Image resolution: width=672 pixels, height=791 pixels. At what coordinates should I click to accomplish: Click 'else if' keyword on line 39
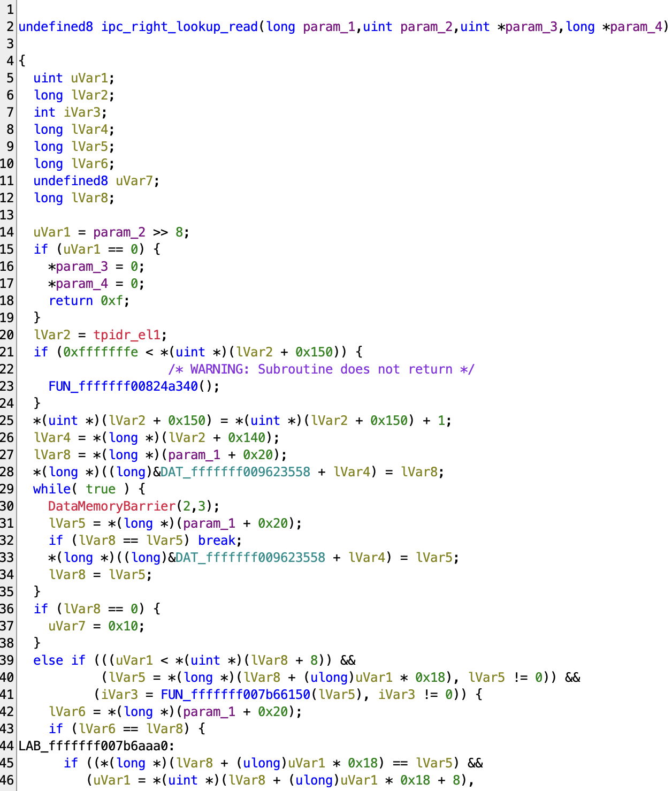tap(59, 660)
